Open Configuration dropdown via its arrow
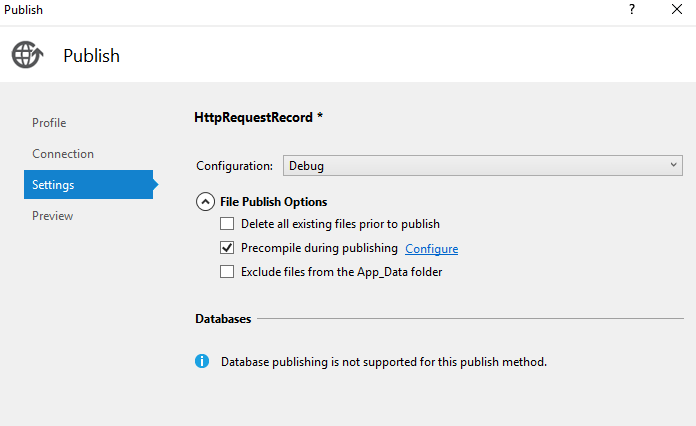This screenshot has width=696, height=426. point(673,165)
